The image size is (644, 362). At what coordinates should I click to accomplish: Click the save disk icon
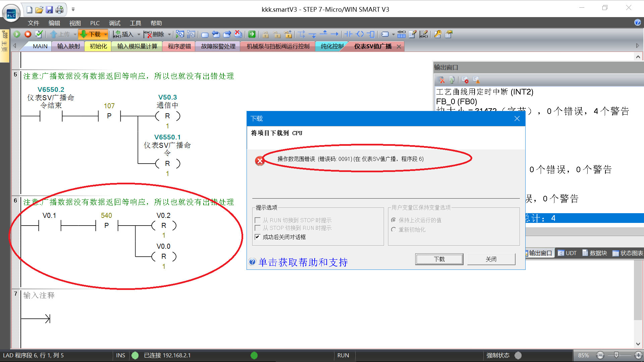[x=49, y=10]
